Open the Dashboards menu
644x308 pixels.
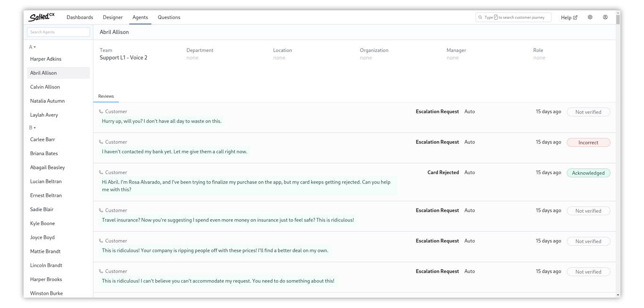pos(80,17)
